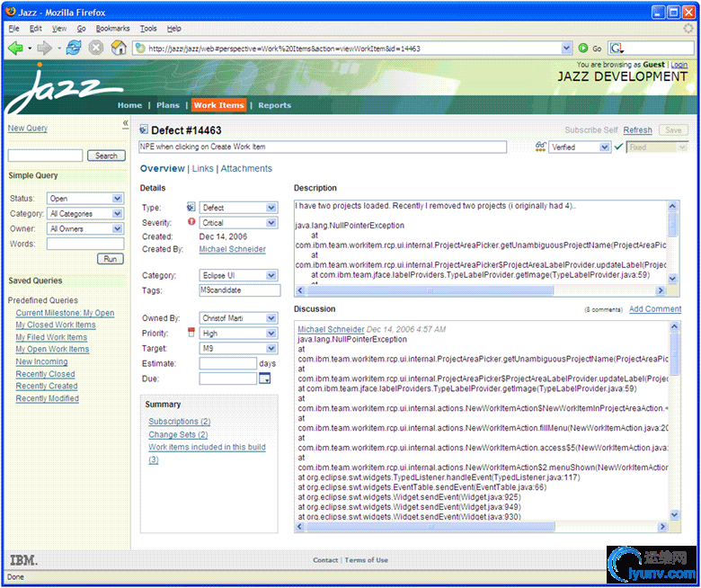Click the green Go icon next to address bar
The image size is (701, 588).
click(x=583, y=49)
